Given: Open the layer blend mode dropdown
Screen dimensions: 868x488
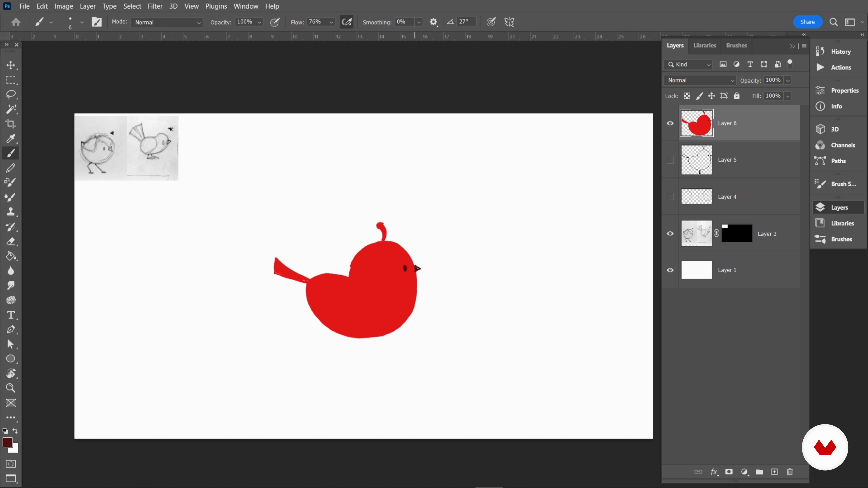Looking at the screenshot, I should pos(700,80).
